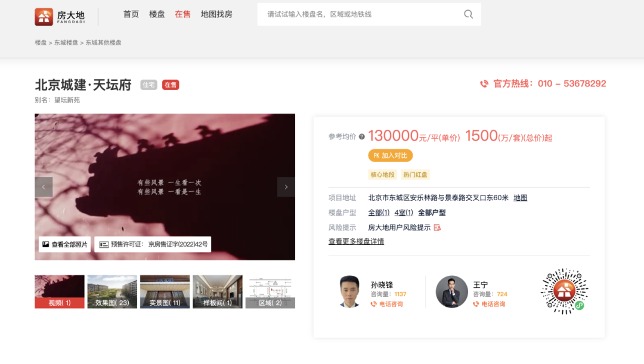Viewport: 644px width, 364px height.
Task: Click the 1500 total price value
Action: [481, 136]
